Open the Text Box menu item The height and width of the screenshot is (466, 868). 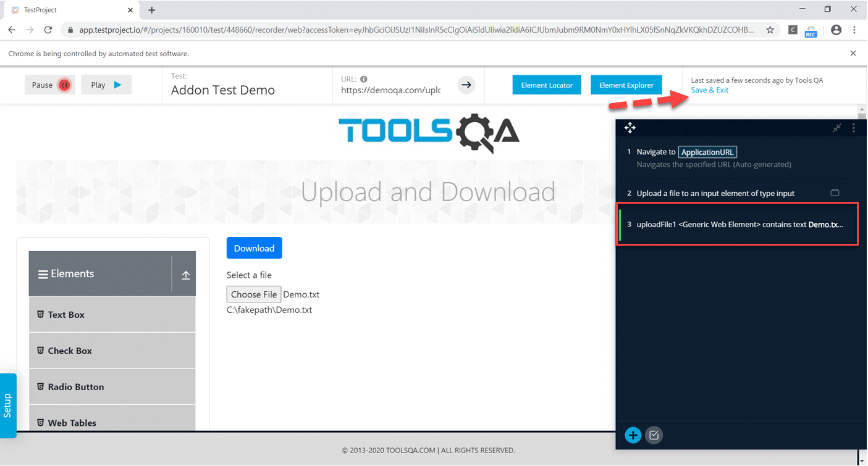tap(112, 315)
